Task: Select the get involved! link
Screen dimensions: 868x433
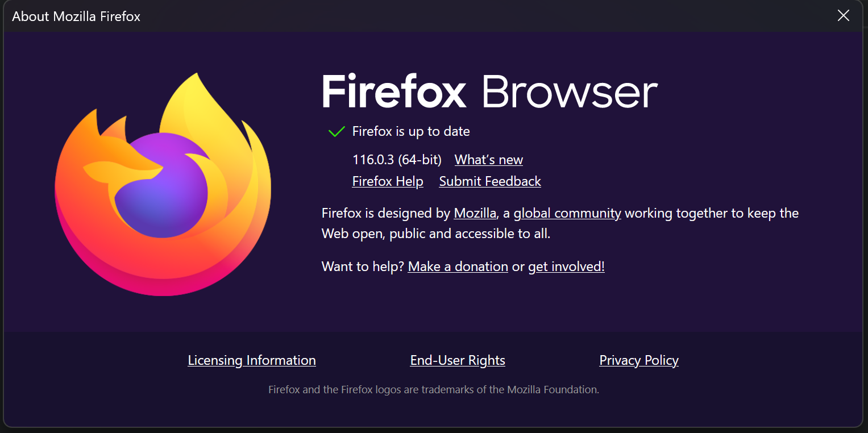Action: tap(566, 267)
